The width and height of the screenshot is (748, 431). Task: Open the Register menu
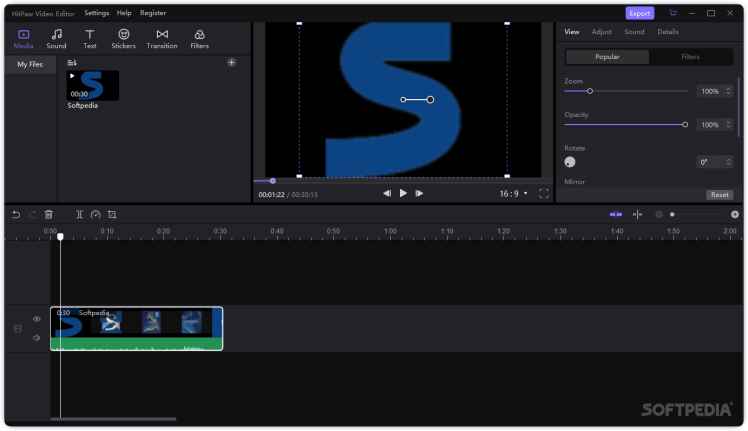153,13
